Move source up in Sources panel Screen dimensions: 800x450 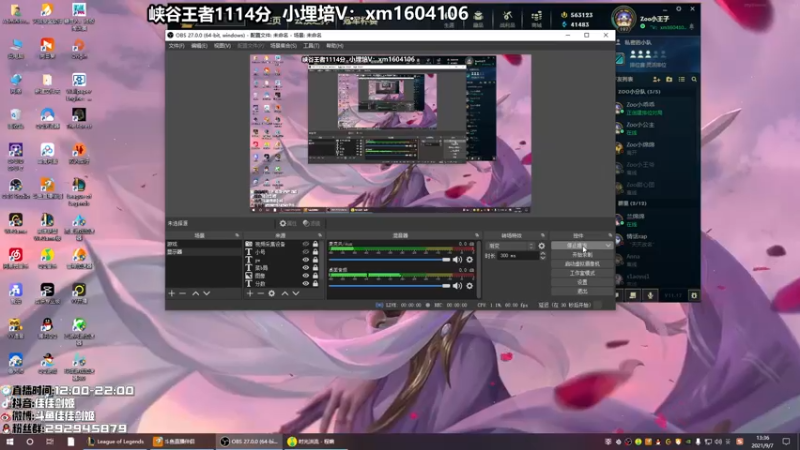285,293
